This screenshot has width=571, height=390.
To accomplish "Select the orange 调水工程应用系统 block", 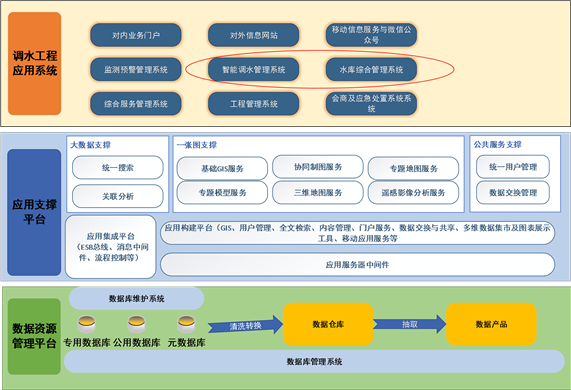I will [x=35, y=63].
